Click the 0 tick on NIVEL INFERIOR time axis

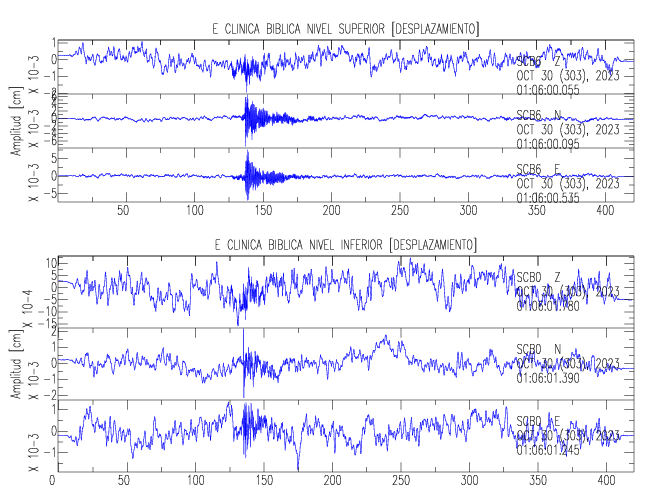coord(52,481)
